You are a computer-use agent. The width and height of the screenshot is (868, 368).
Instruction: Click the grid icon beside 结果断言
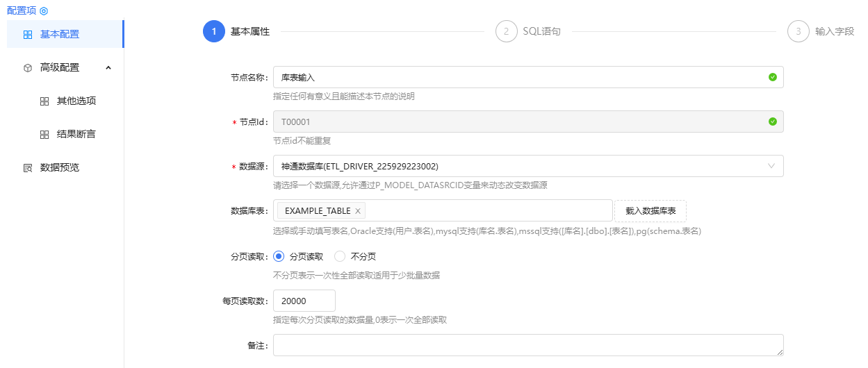pyautogui.click(x=44, y=135)
